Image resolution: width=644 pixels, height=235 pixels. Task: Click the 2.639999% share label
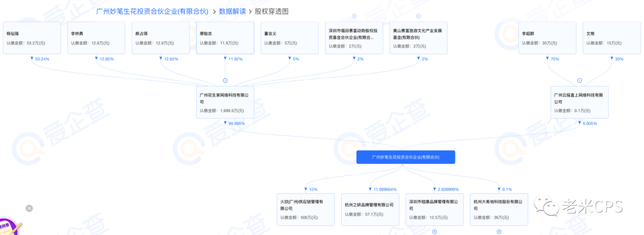448,190
